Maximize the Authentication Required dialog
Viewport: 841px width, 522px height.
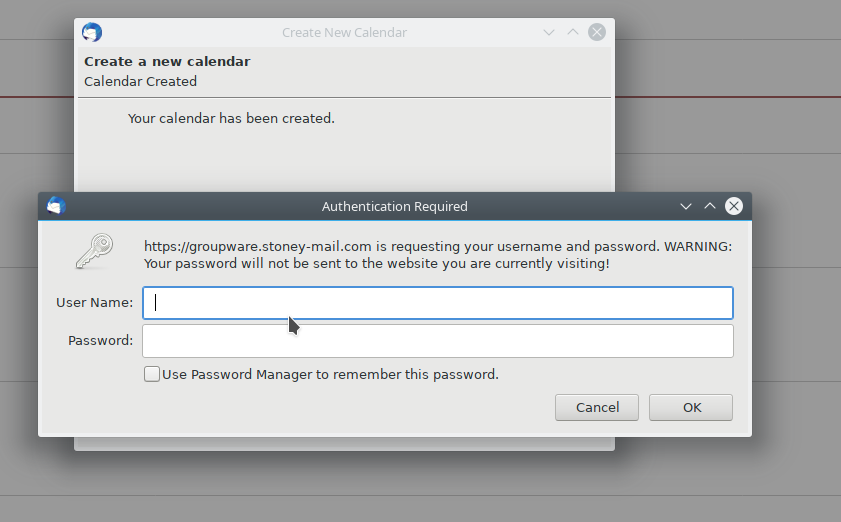click(x=710, y=206)
